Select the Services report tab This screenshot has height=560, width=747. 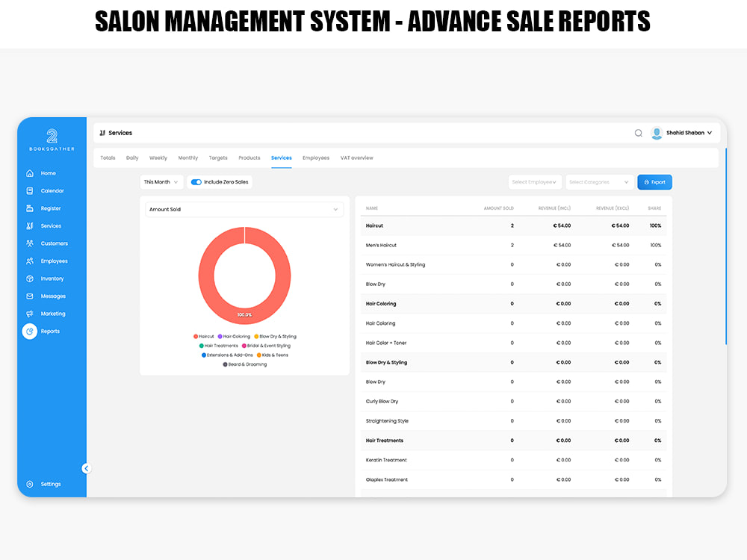(282, 158)
